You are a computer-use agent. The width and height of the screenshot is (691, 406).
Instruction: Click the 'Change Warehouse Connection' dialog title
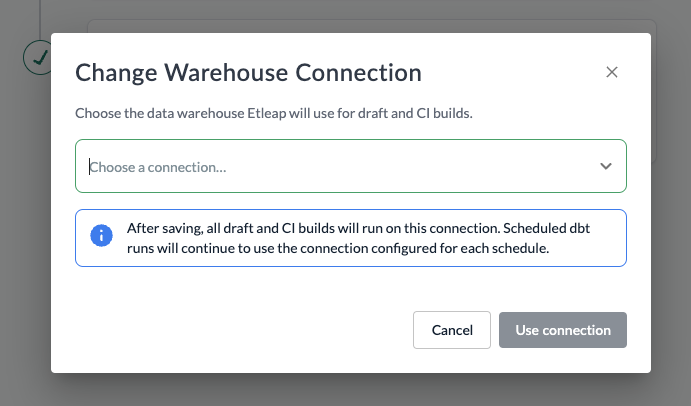248,72
